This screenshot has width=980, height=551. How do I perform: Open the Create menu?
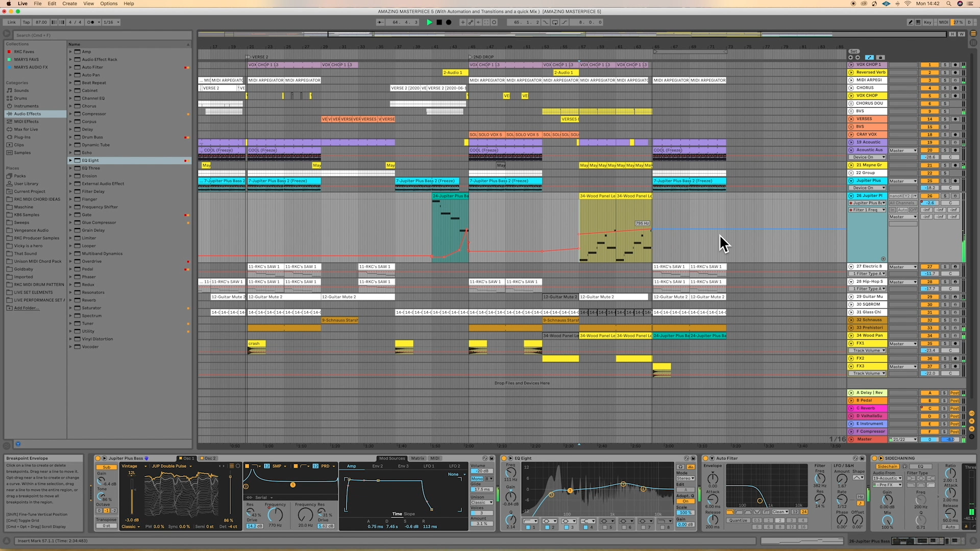click(x=70, y=4)
